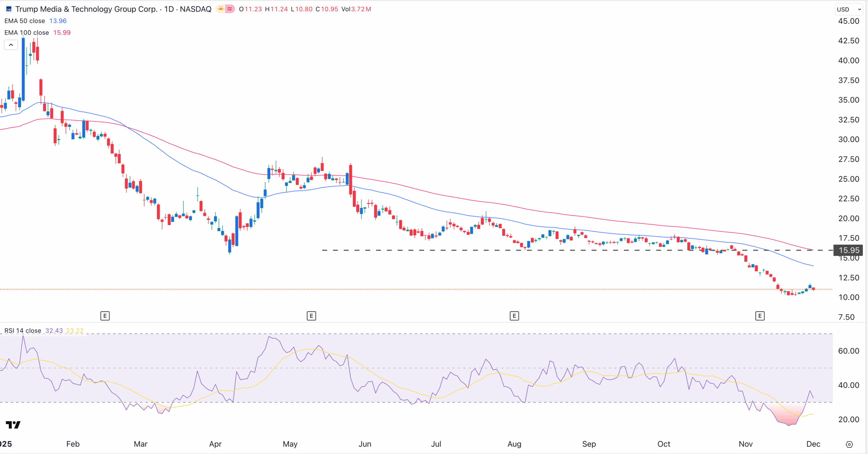
Task: Click the November earnings E marker
Action: [x=760, y=316]
